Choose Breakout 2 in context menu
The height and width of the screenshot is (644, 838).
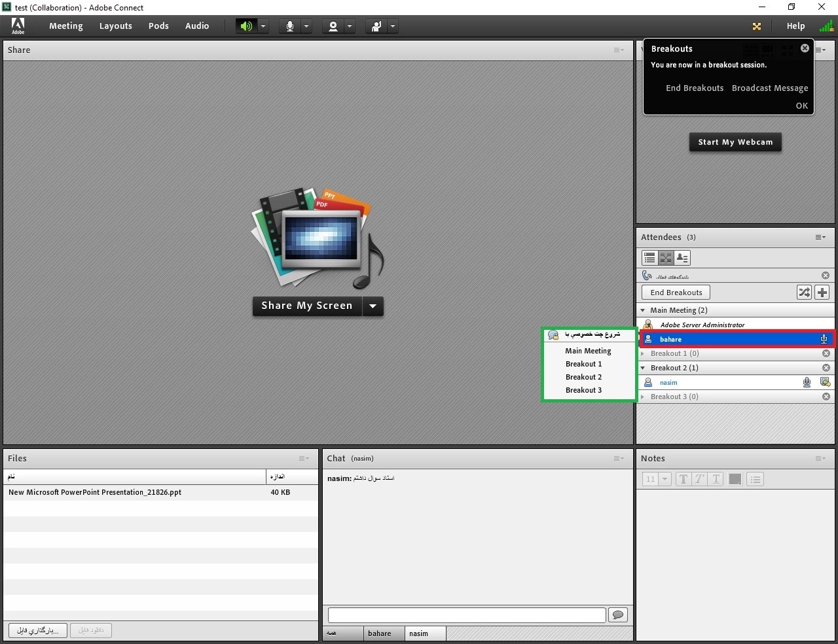(583, 377)
